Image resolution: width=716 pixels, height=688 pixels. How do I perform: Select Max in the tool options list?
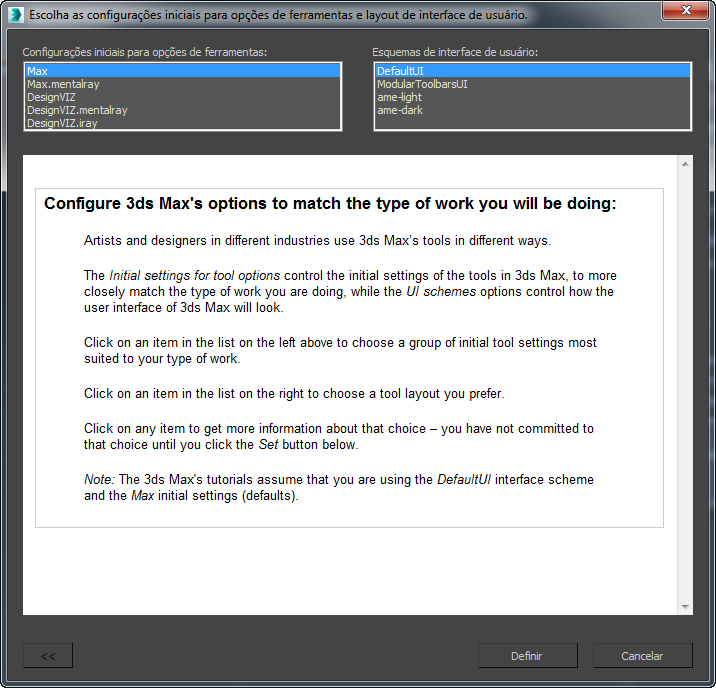click(183, 71)
